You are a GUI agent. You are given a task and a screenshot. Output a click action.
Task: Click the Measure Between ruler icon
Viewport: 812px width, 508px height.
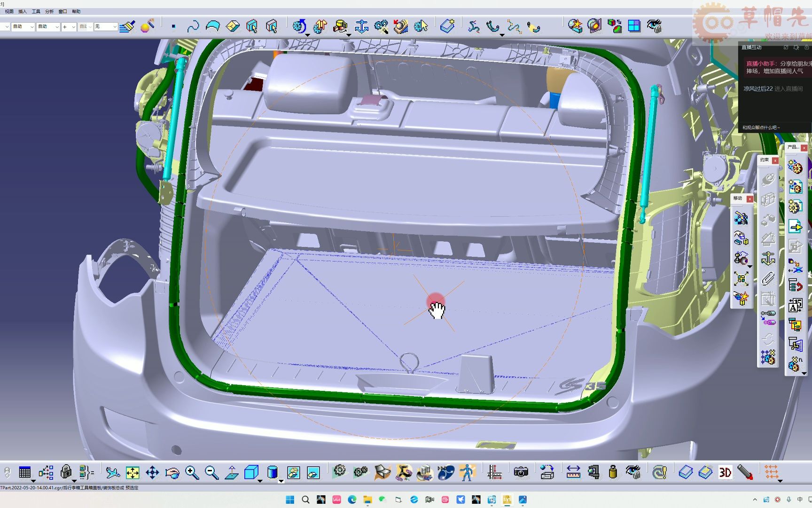point(573,472)
